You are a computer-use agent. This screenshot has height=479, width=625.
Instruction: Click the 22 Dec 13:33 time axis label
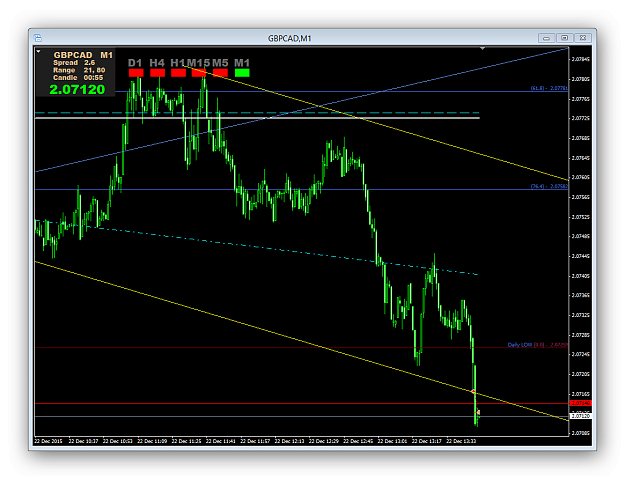pyautogui.click(x=461, y=441)
